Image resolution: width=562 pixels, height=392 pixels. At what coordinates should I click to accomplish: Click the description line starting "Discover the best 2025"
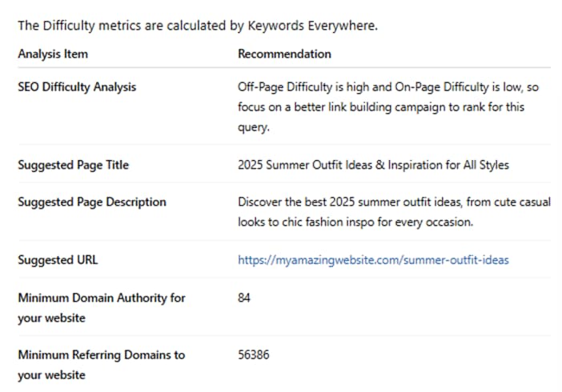394,202
